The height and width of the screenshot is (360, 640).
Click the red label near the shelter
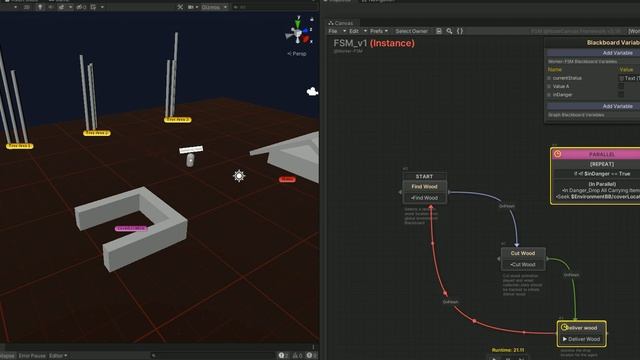[287, 179]
